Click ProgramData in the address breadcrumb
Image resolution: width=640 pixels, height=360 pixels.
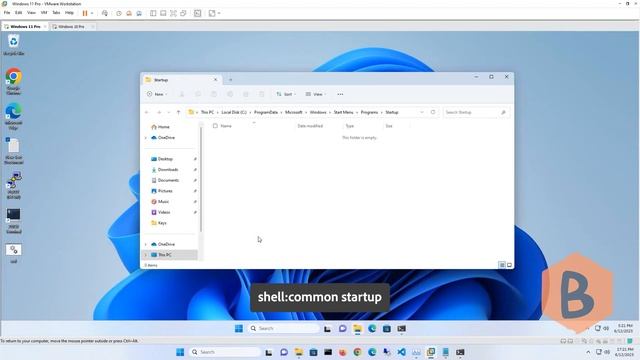click(x=266, y=112)
